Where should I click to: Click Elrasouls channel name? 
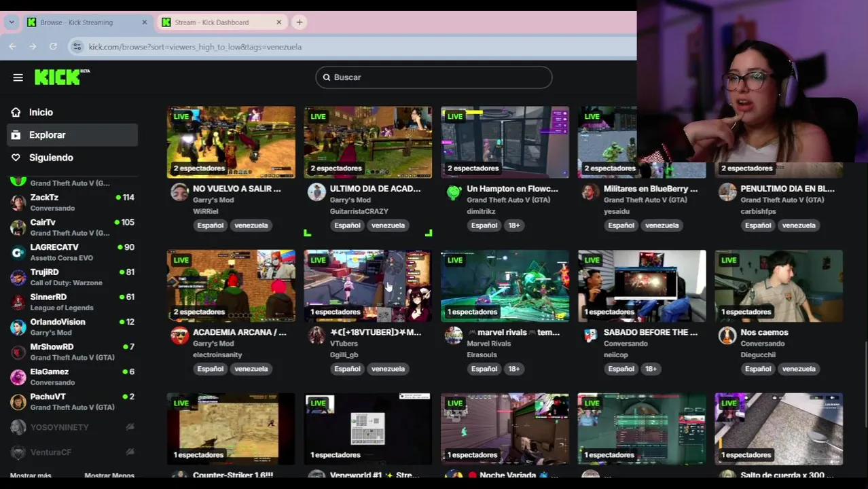[x=482, y=355]
